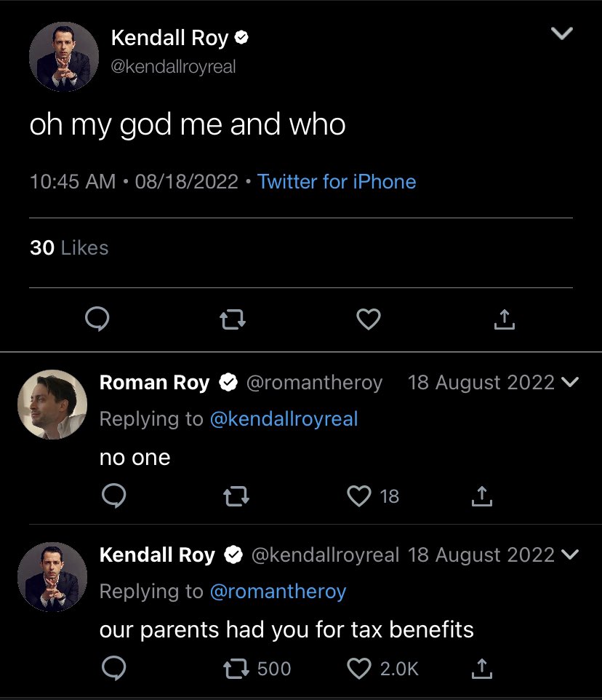The width and height of the screenshot is (602, 700).
Task: Open the main tweet's options chevron
Action: point(562,33)
